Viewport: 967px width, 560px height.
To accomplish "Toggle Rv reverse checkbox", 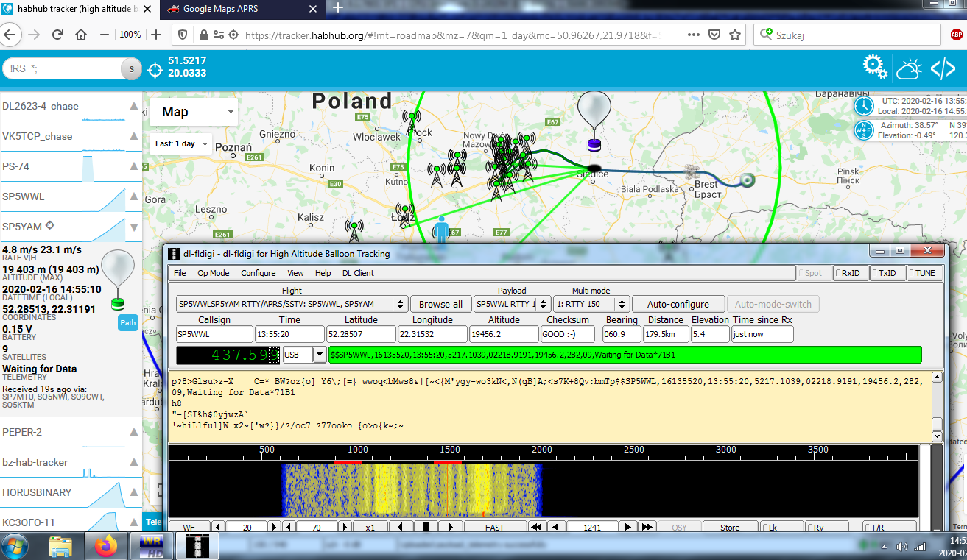I will pos(825,527).
